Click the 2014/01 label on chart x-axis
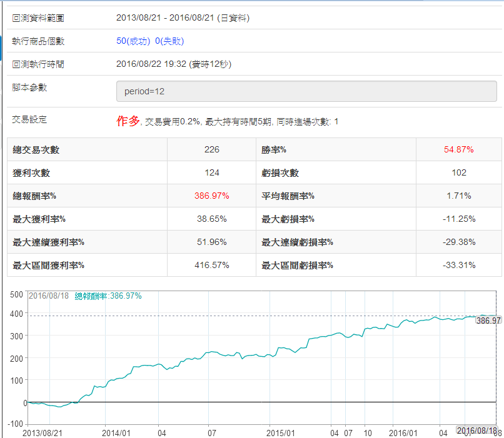504x438 pixels. (116, 432)
